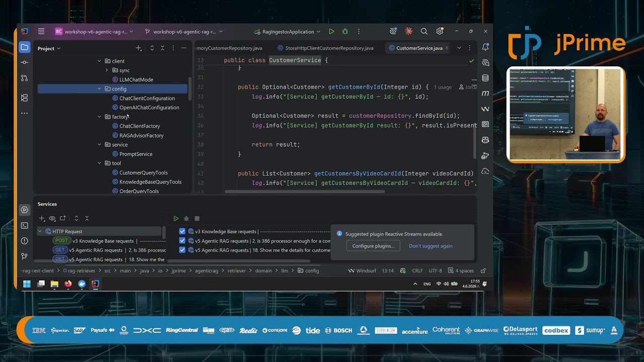The height and width of the screenshot is (362, 644).
Task: Open the GitHub Copilot sidebar icon
Action: click(485, 140)
